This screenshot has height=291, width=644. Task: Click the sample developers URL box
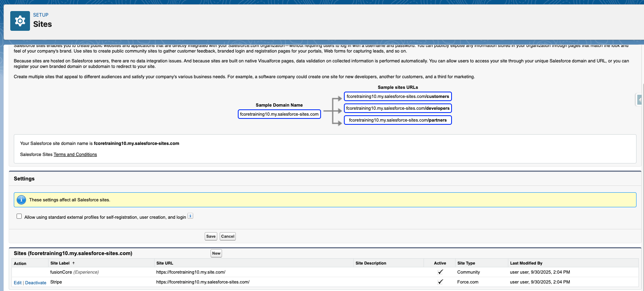click(x=398, y=108)
